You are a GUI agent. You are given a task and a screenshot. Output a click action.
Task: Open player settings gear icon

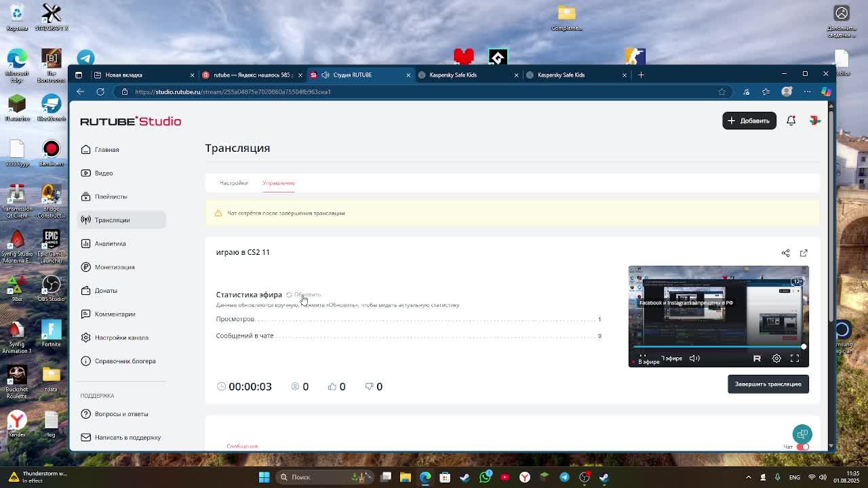[x=776, y=358]
